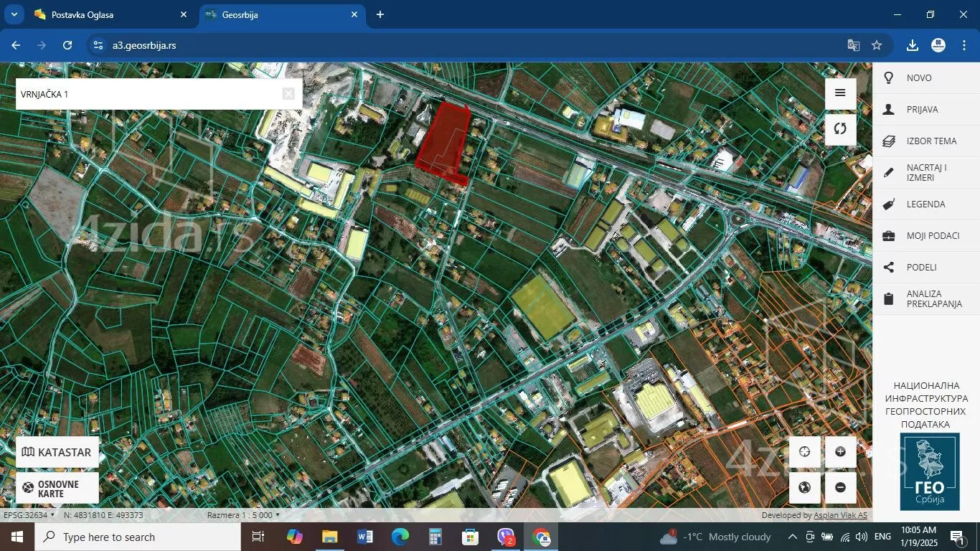Bookmark this page with the star

[877, 45]
